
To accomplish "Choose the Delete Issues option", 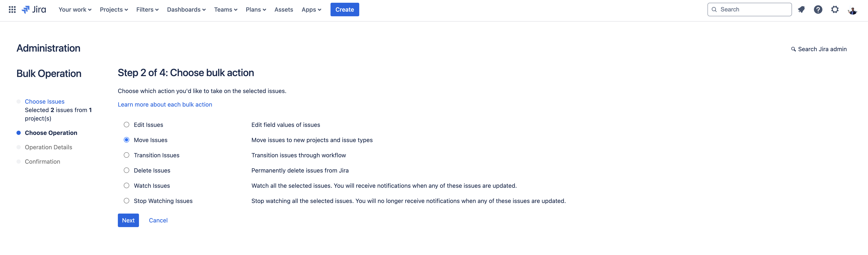I will 126,170.
